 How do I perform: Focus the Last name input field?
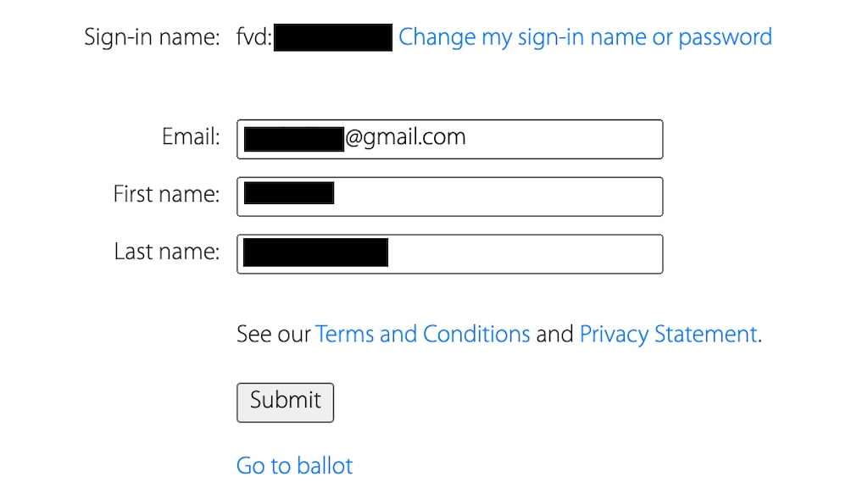(x=524, y=254)
